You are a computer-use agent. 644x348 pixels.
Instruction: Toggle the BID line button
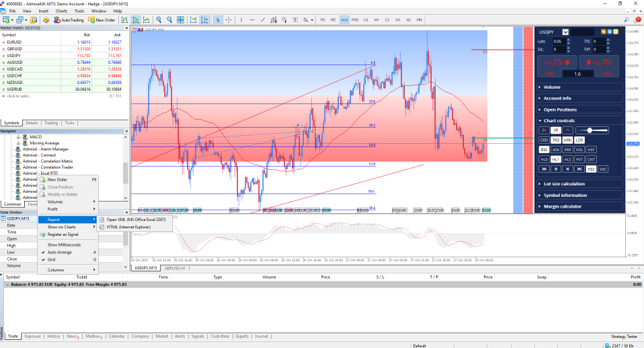[x=544, y=150]
